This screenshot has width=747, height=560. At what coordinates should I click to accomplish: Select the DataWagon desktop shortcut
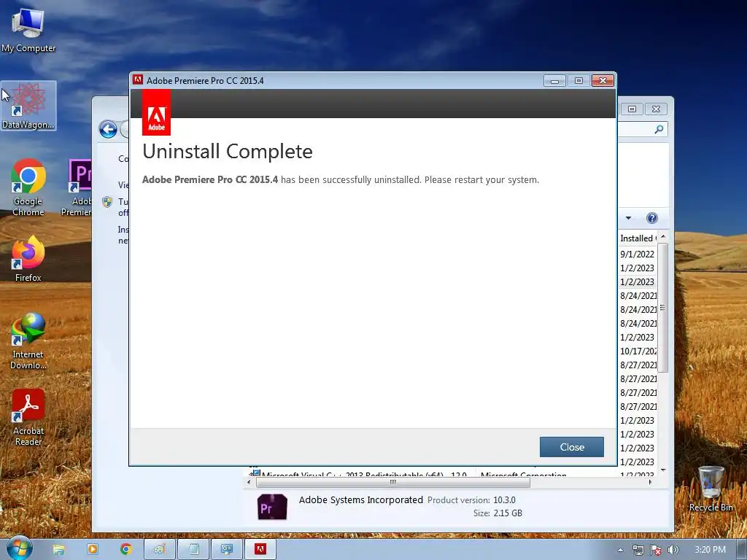click(28, 106)
